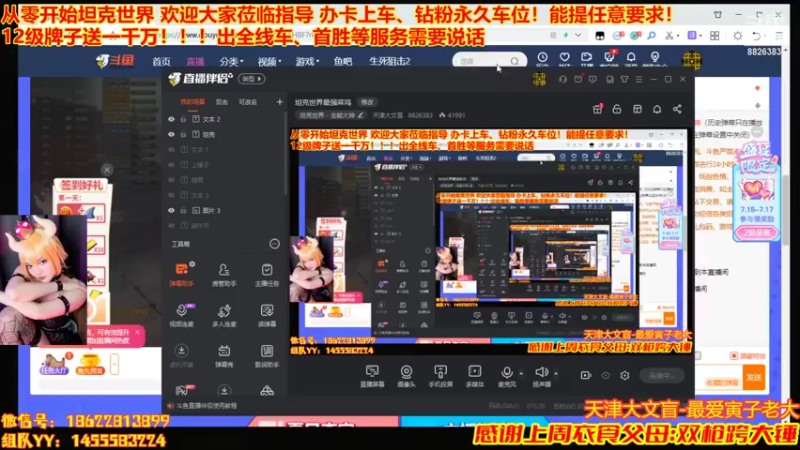Open the 斗鱼直播伴侣使用教程 link
800x450 pixels.
coord(206,406)
